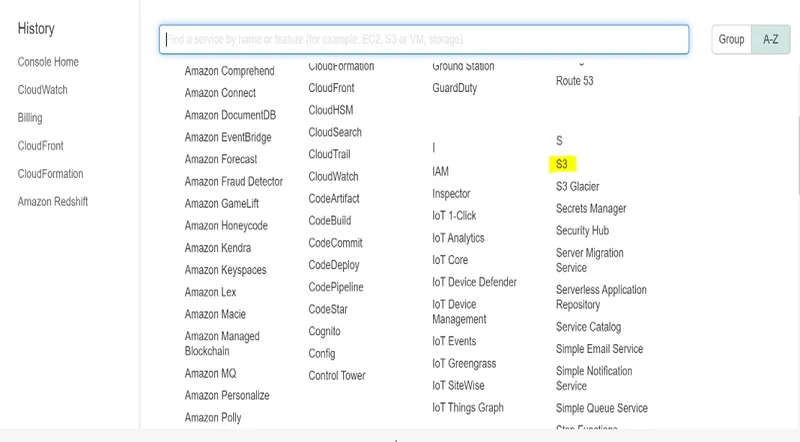Open IoT Core service

click(x=450, y=260)
